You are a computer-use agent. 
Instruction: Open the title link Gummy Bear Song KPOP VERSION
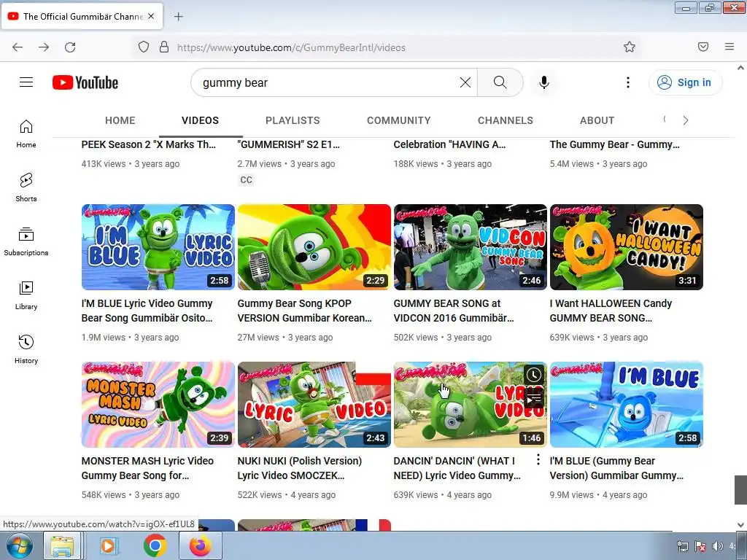[x=304, y=311]
